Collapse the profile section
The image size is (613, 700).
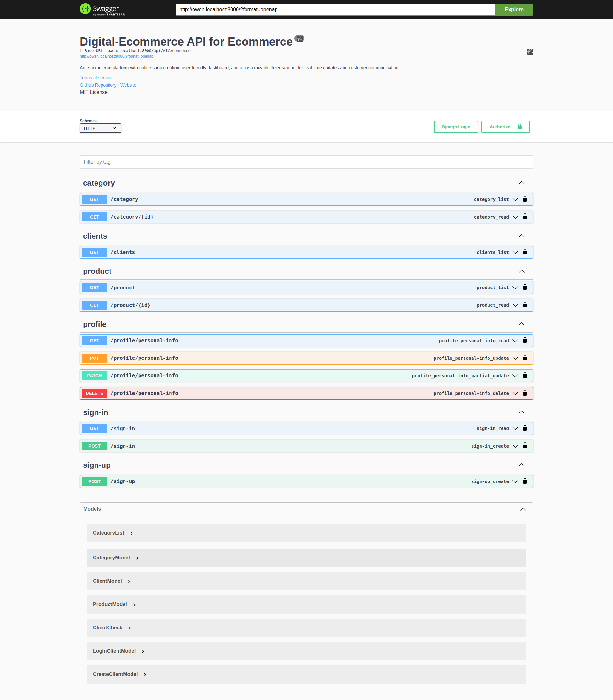(521, 324)
